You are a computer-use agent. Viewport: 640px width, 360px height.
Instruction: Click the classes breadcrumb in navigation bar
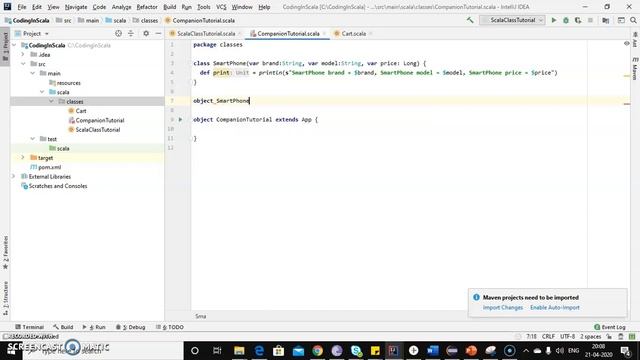click(145, 20)
